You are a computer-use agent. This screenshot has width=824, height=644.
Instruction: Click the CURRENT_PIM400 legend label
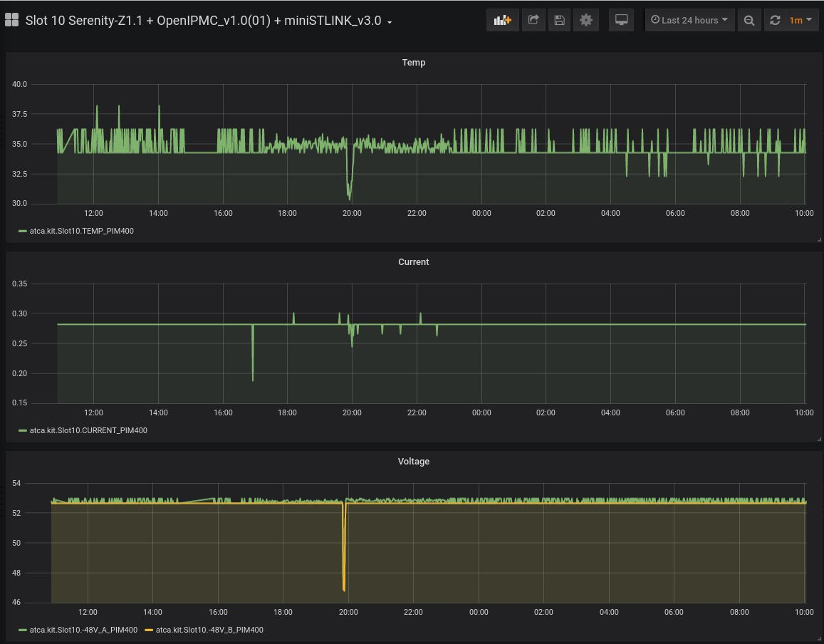tap(88, 430)
